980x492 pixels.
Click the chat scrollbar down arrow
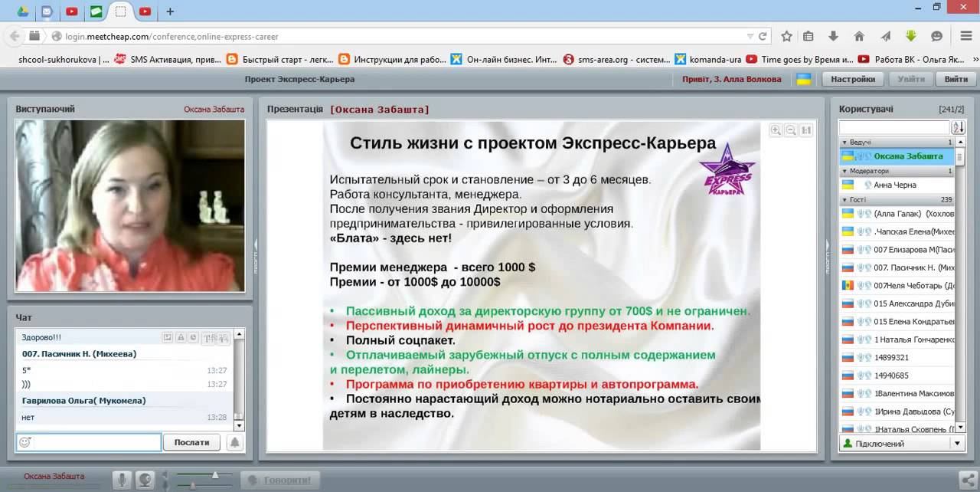coord(239,425)
